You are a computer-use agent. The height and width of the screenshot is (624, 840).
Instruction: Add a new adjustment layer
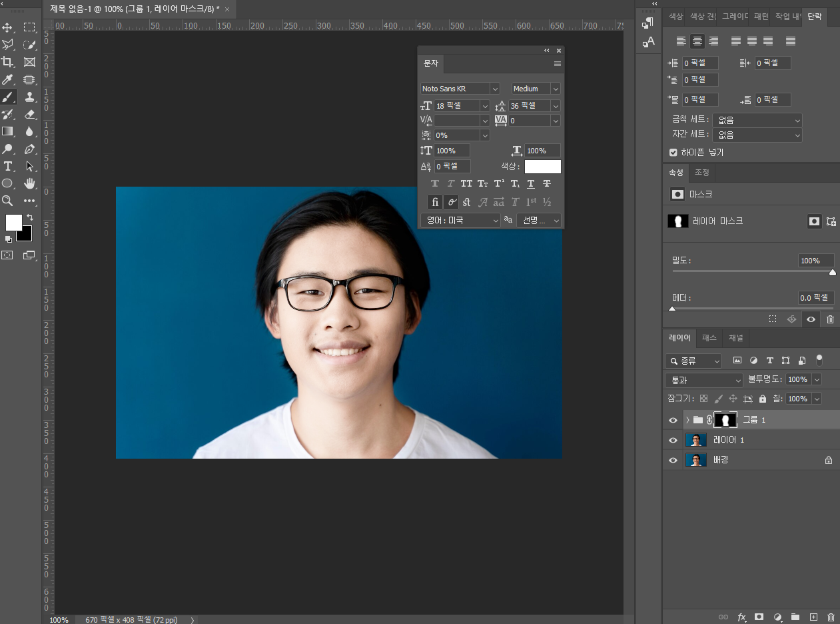coord(777,617)
